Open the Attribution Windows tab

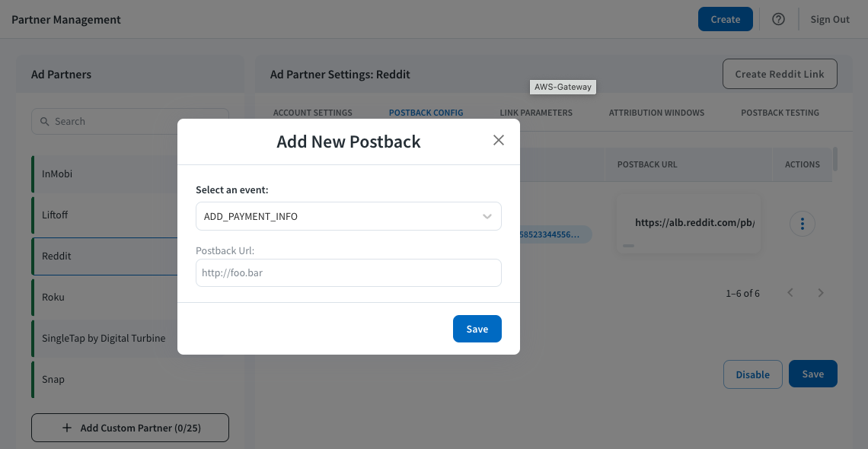point(656,113)
